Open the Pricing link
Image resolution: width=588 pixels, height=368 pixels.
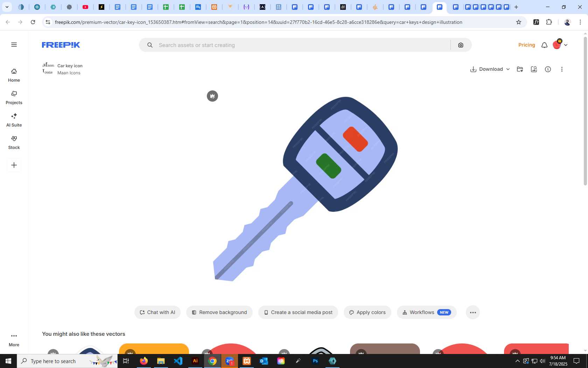pyautogui.click(x=526, y=45)
